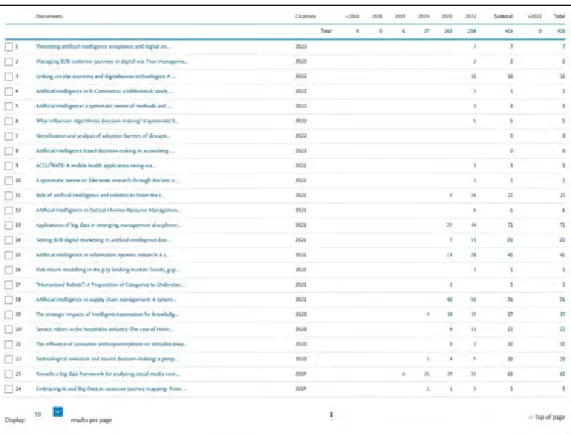Select checkbox next to document 4
This screenshot has width=571, height=434.
[9, 91]
